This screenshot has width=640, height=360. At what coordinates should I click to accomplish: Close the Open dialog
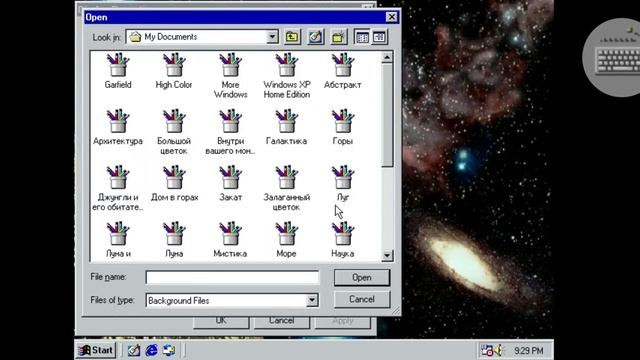point(391,17)
